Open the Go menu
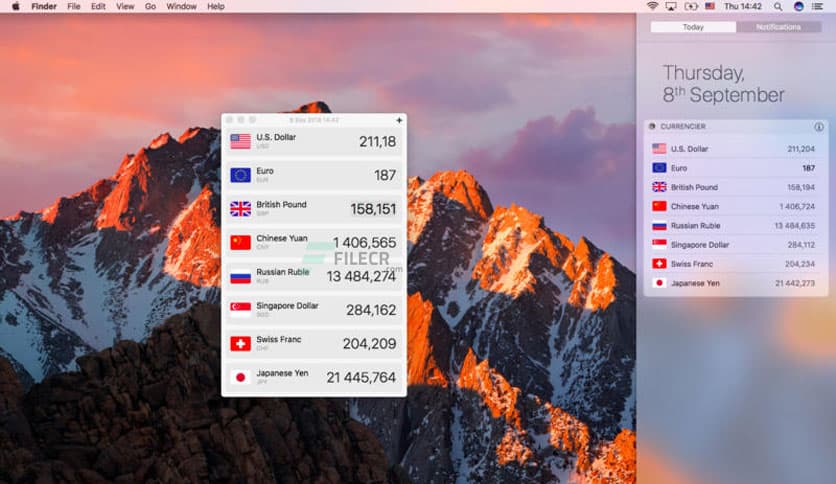 coord(150,6)
